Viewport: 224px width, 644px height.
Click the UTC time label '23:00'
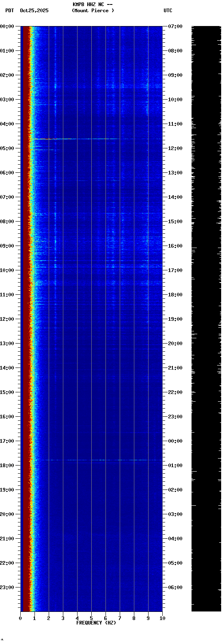pos(175,417)
